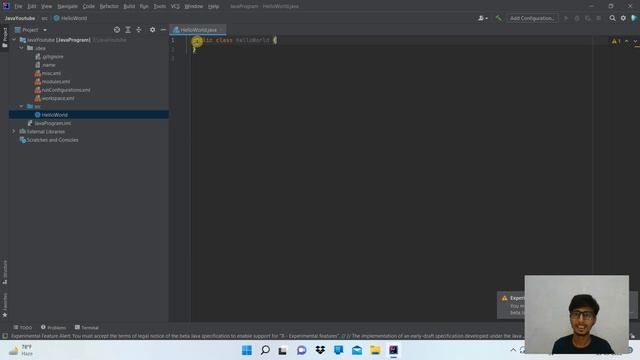Click Add Configuration button
The image size is (640, 360).
[532, 18]
